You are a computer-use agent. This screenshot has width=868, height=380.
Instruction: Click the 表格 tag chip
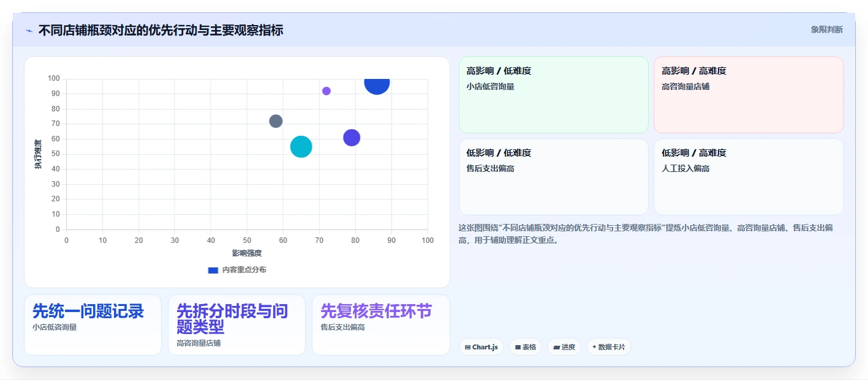(525, 347)
